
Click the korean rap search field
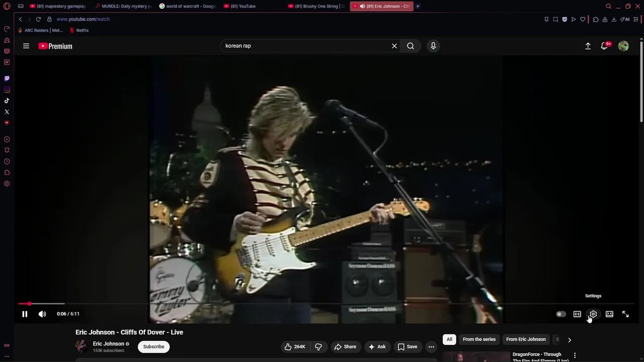pos(304,46)
